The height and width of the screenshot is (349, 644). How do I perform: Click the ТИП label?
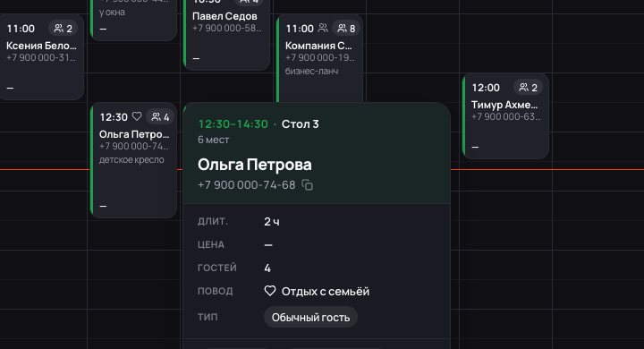(208, 318)
